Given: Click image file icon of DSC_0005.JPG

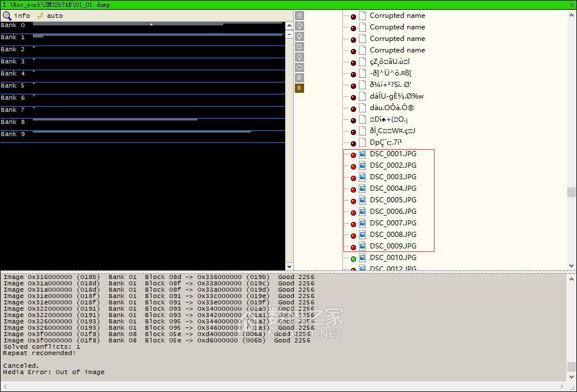Looking at the screenshot, I should point(362,200).
